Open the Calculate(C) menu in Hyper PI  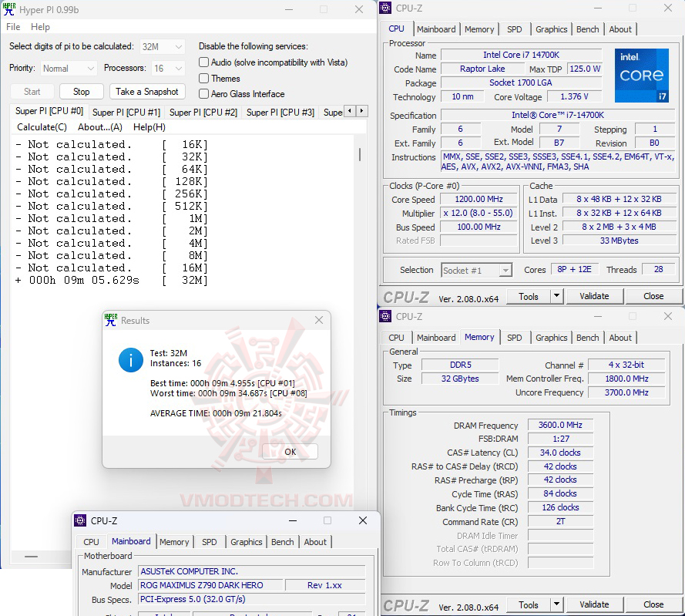[41, 127]
